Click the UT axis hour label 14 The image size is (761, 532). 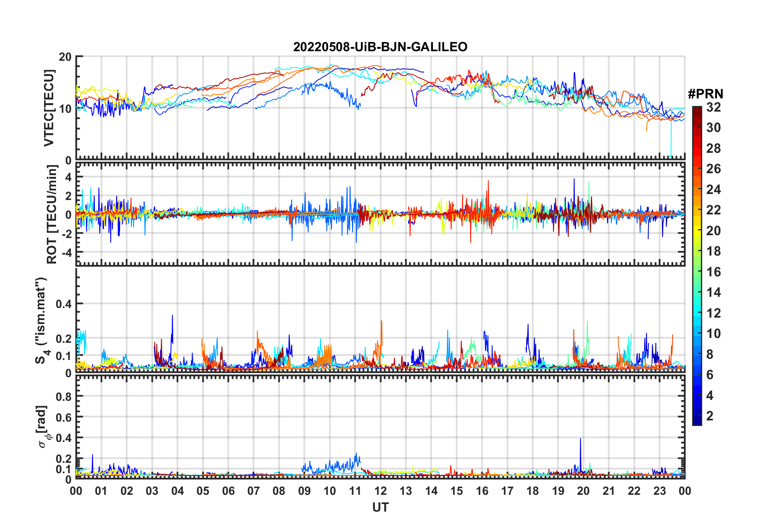431,491
